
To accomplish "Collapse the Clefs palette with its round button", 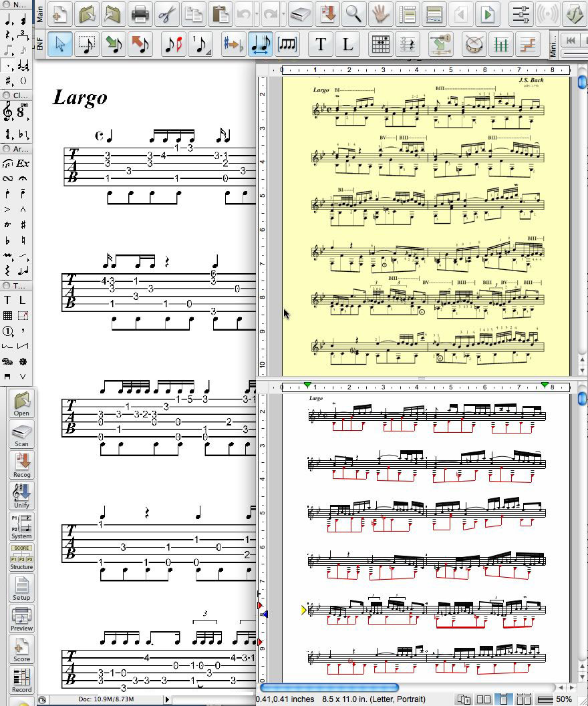I will point(6,96).
